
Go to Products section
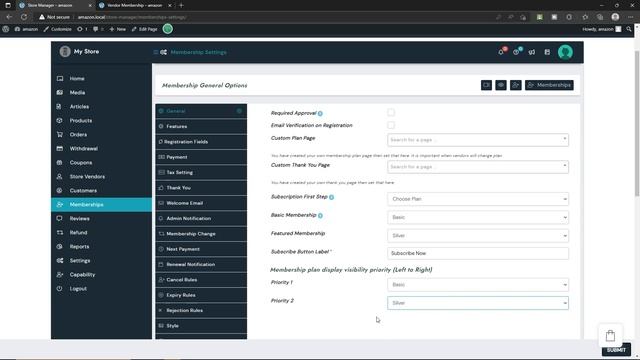101,120
